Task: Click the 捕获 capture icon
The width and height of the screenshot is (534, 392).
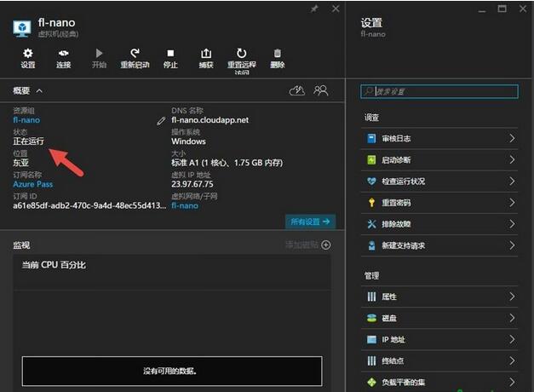Action: coord(206,53)
